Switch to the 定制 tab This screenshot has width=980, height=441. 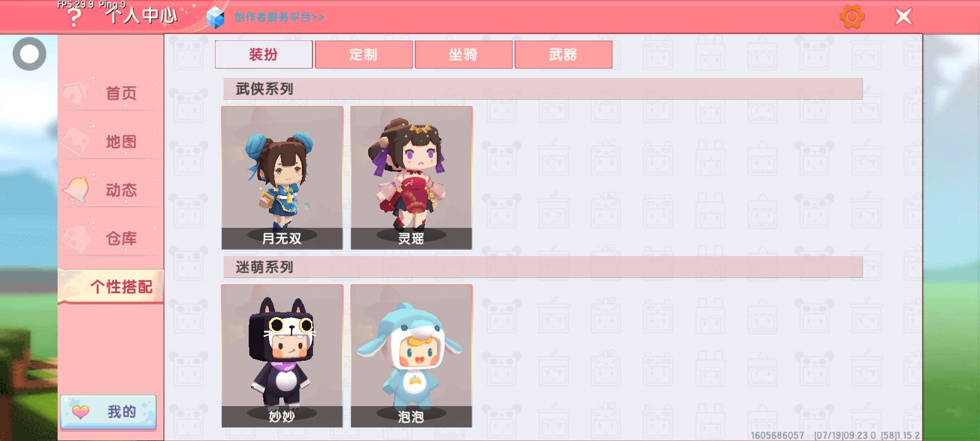click(364, 55)
